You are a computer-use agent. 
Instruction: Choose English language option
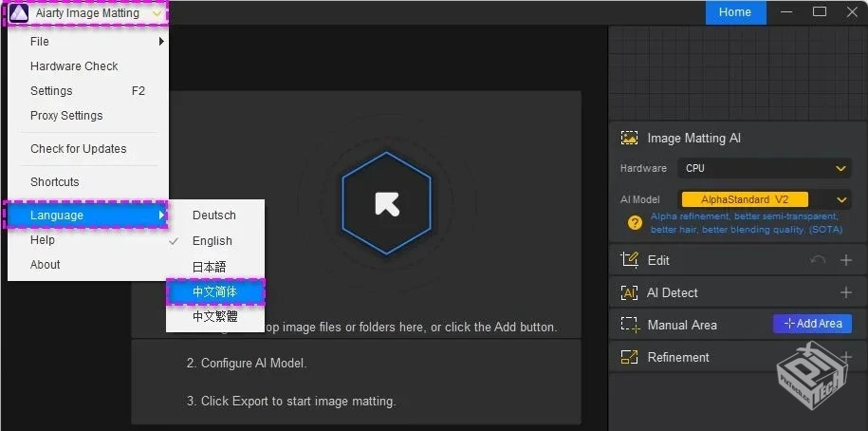coord(215,241)
